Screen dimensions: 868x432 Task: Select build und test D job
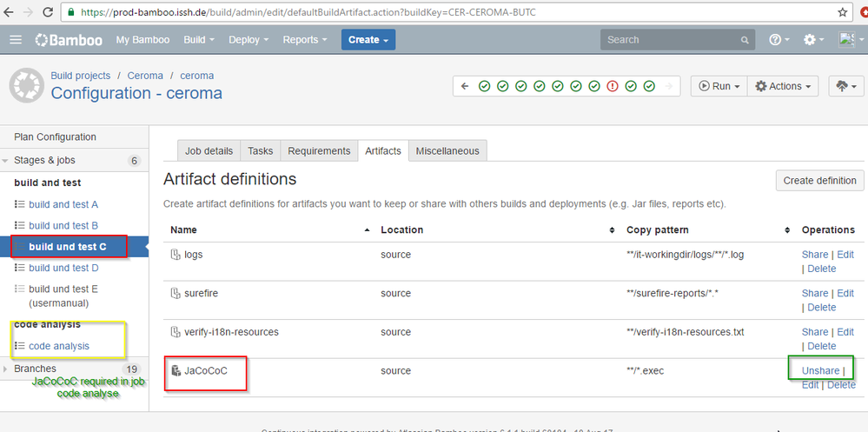[x=63, y=268]
